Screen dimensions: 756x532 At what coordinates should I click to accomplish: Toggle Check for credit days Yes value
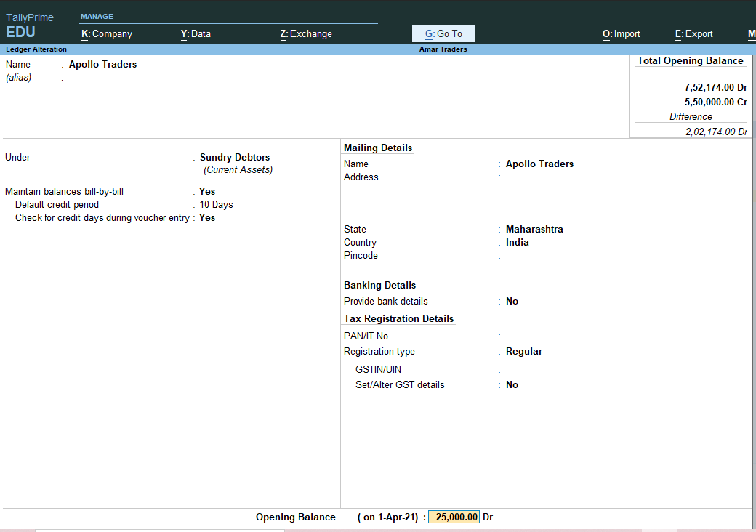point(207,217)
